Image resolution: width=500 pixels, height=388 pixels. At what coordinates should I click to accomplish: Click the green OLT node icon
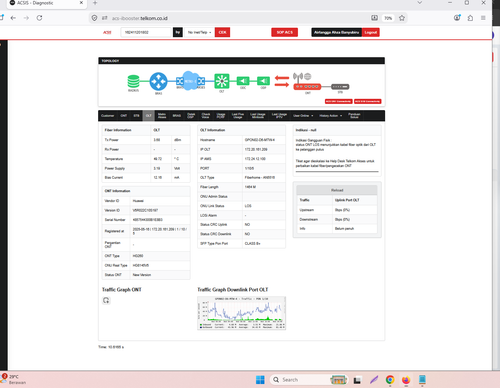click(x=222, y=81)
